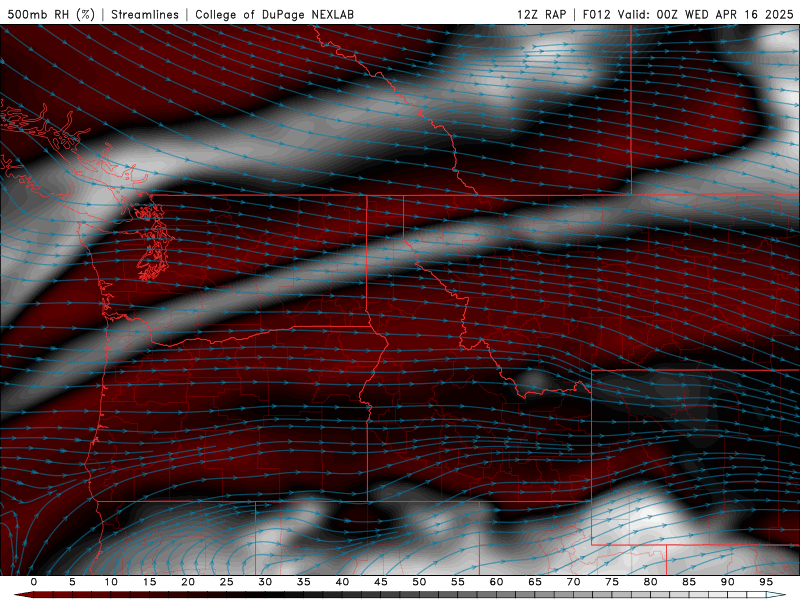Click the colorbar tick label "15"
The width and height of the screenshot is (800, 600).
[149, 582]
